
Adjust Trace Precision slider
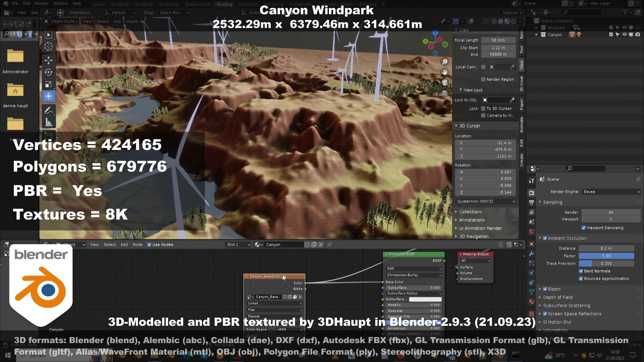[606, 264]
